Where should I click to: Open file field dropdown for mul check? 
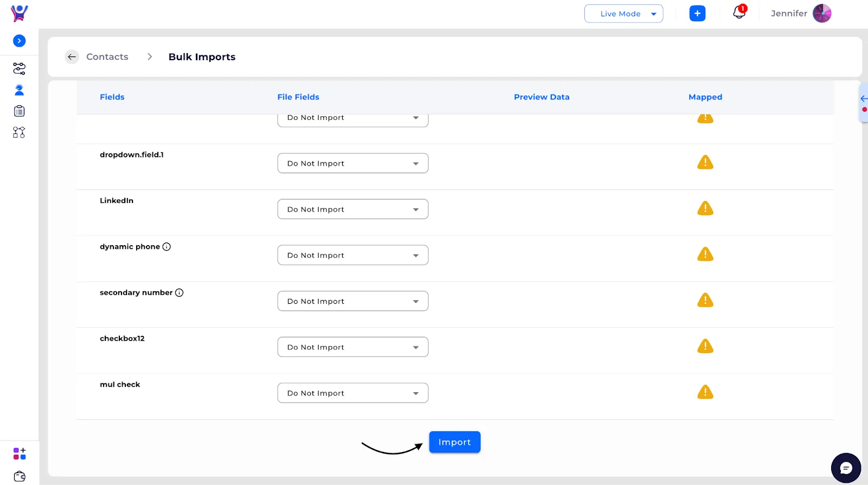[x=353, y=393]
